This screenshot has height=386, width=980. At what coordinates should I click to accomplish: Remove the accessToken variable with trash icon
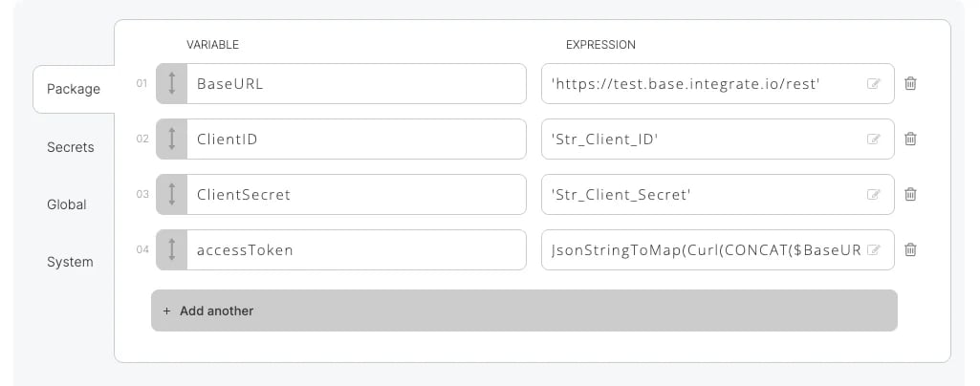(910, 249)
